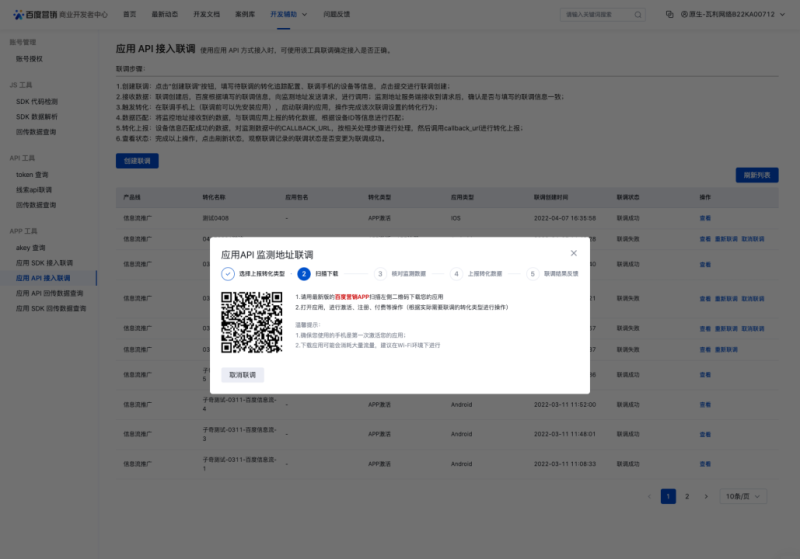Open 线索api联调 in the sidebar

point(34,190)
